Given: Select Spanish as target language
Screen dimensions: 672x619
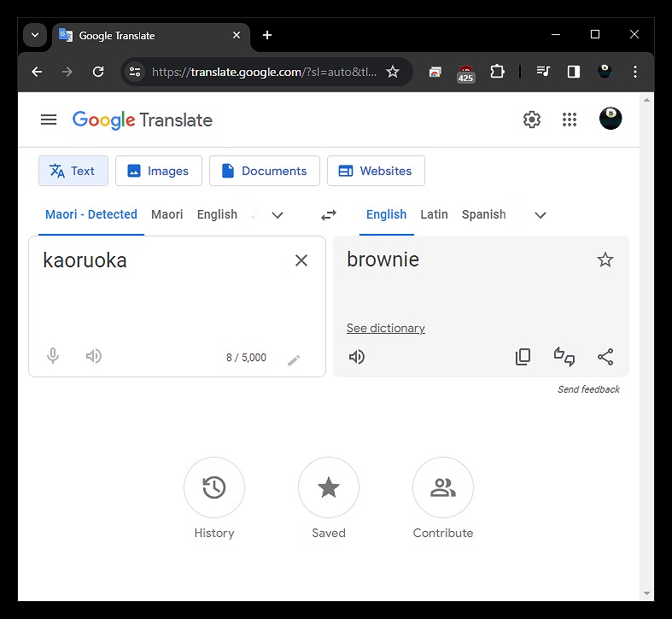Looking at the screenshot, I should (483, 214).
